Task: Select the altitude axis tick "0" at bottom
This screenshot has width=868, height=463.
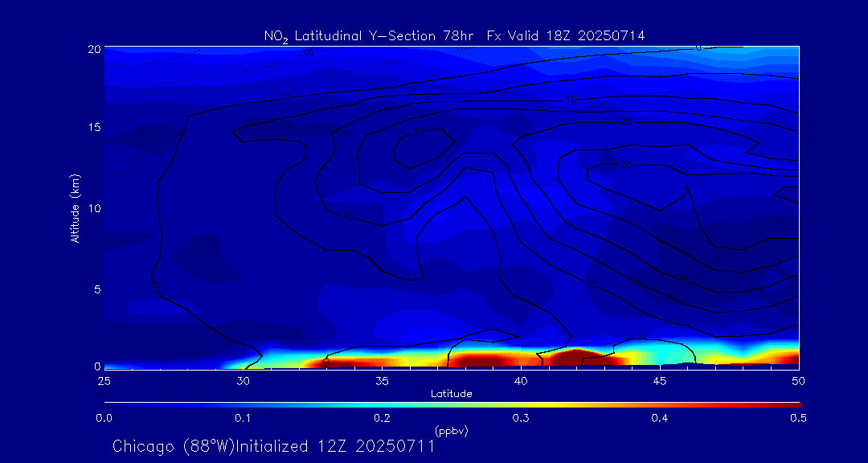Action: pos(96,366)
